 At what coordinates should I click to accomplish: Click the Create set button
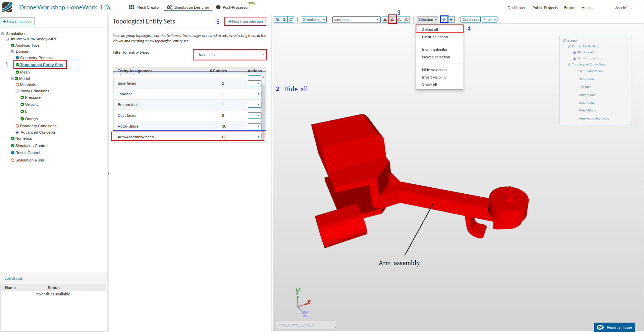(x=471, y=19)
